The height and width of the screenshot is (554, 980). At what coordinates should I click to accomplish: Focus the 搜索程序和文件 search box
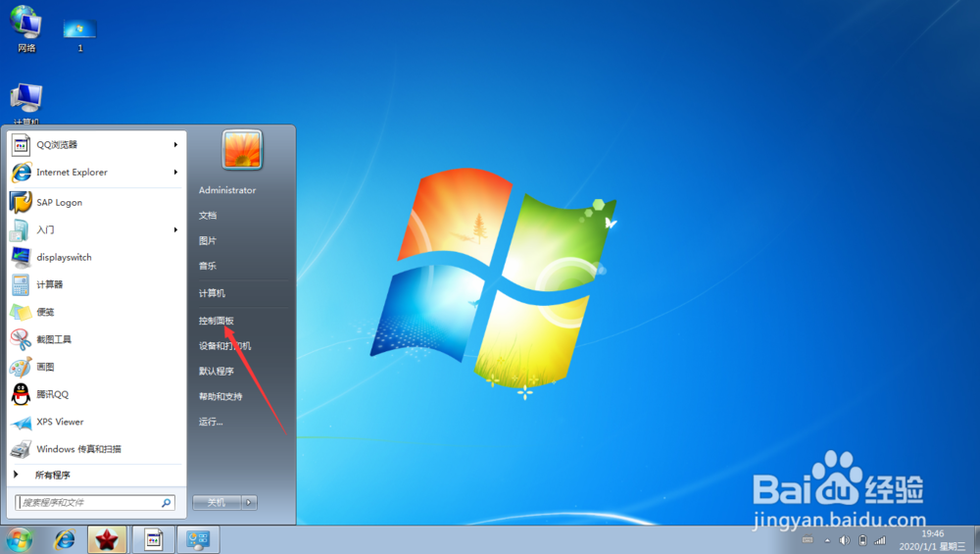(95, 502)
